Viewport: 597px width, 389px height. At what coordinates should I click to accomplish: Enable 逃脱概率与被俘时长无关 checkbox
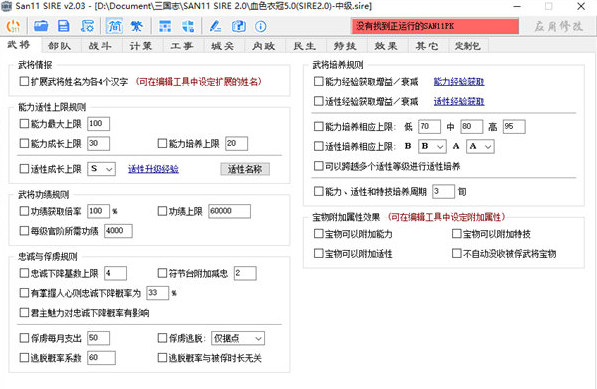point(162,358)
